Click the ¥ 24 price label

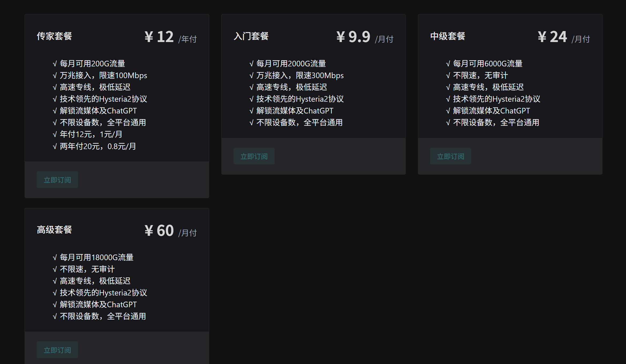pos(553,37)
